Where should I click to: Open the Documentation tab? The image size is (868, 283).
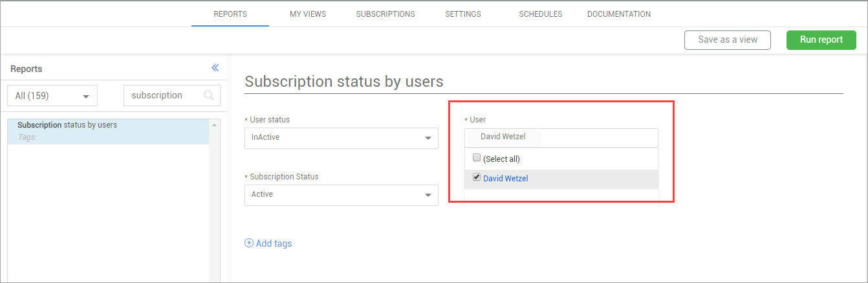click(x=619, y=14)
